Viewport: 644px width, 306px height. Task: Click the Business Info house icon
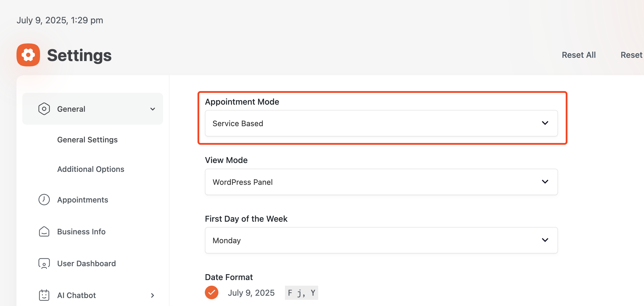(44, 231)
